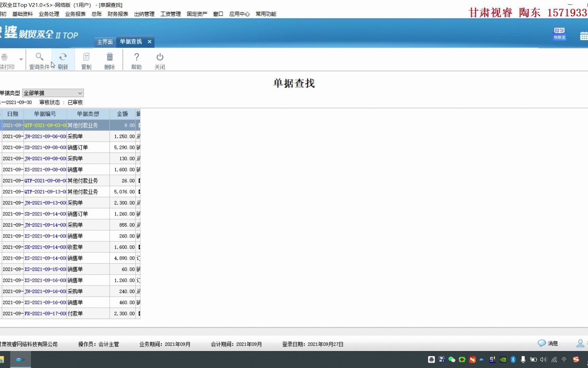Click the 关闭 power icon
The width and height of the screenshot is (588, 368).
click(160, 57)
